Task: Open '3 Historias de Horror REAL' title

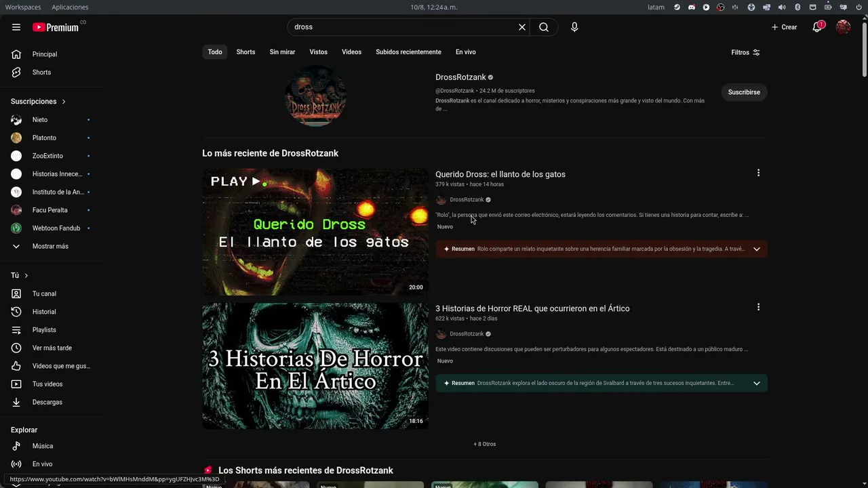Action: [x=532, y=308]
